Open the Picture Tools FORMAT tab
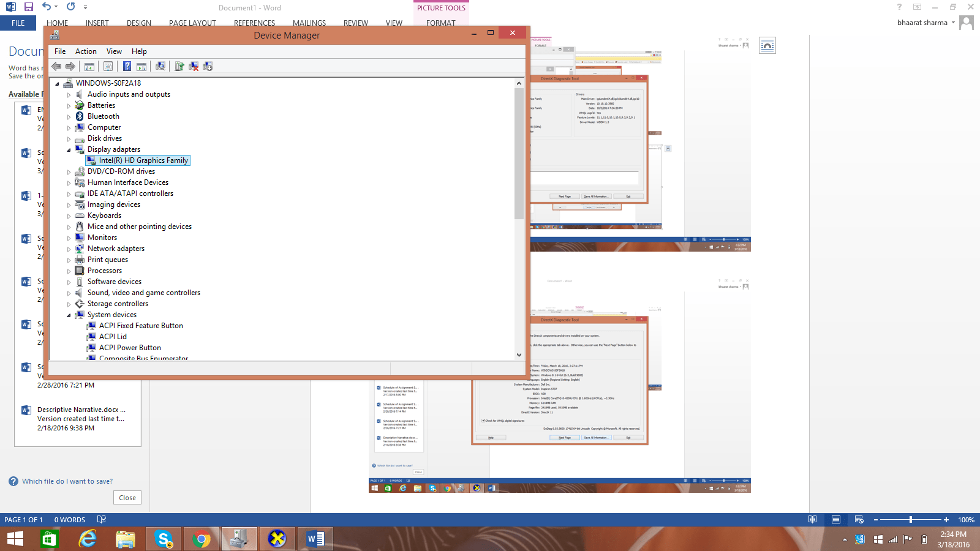 (441, 23)
